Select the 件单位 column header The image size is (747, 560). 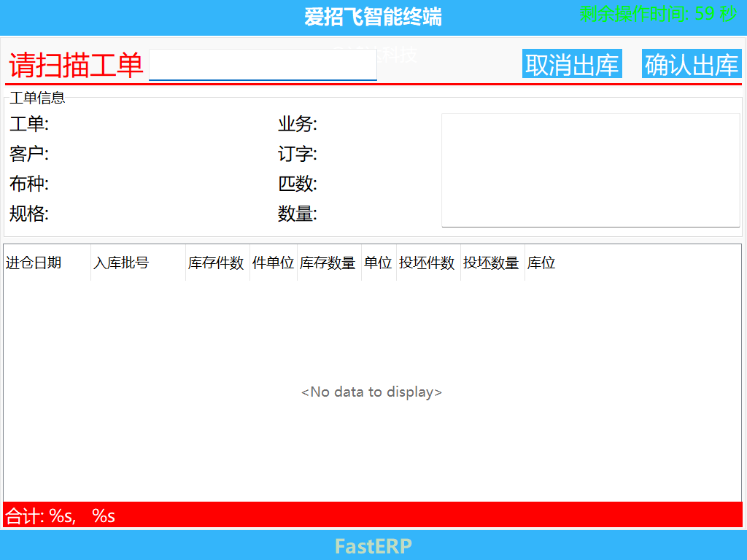click(x=273, y=262)
